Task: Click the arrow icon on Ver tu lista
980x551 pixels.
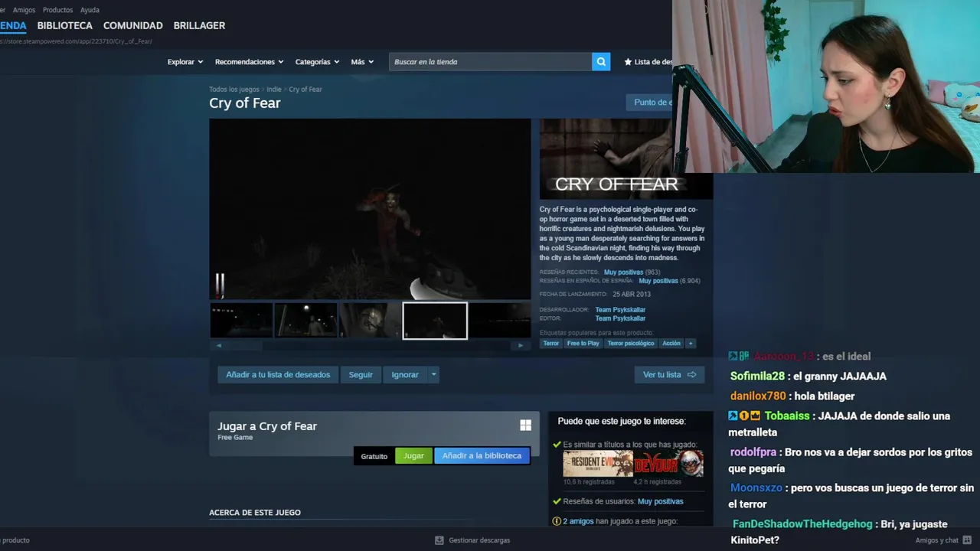Action: [x=691, y=375]
